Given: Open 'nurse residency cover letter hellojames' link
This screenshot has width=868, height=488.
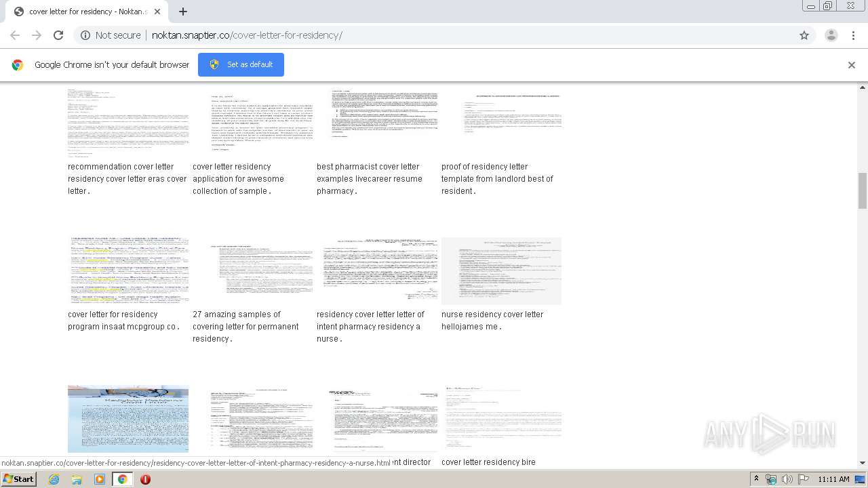Looking at the screenshot, I should [492, 321].
